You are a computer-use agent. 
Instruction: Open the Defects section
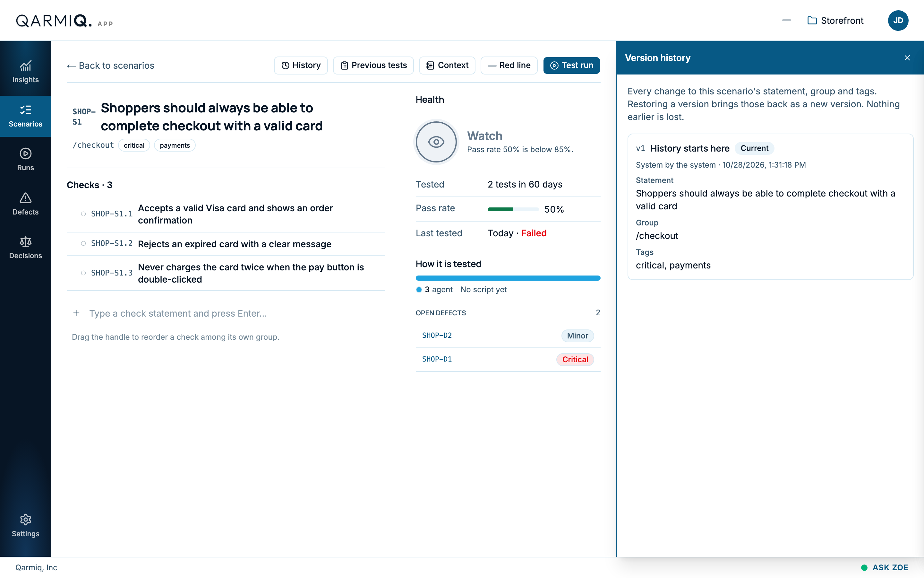(x=26, y=204)
